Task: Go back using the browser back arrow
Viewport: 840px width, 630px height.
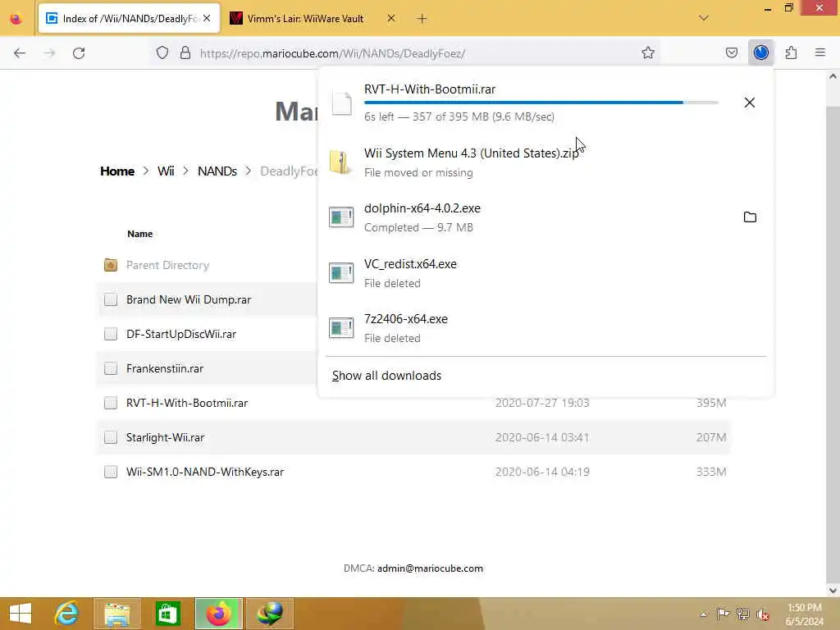Action: pos(20,53)
